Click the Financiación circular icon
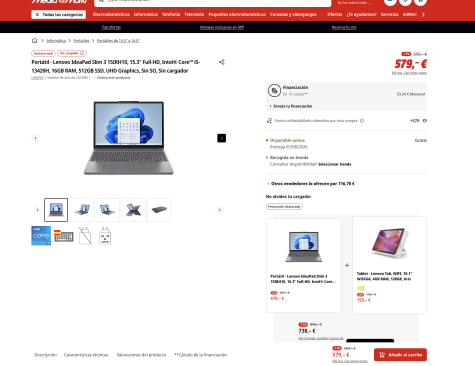 tap(274, 91)
